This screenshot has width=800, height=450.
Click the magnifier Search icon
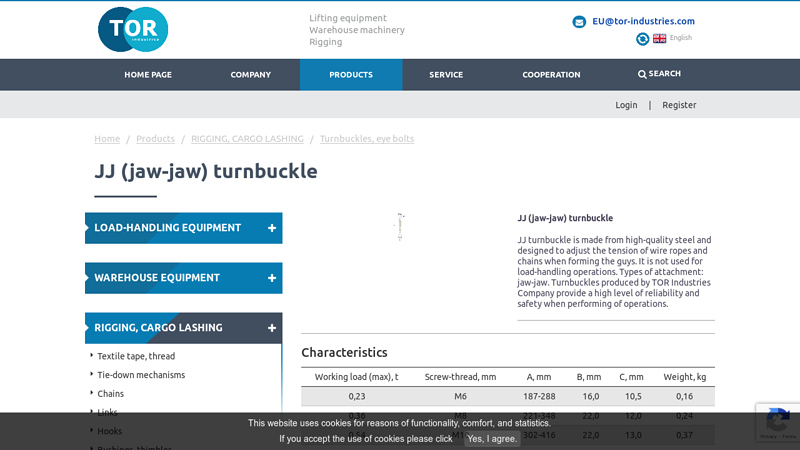click(642, 74)
